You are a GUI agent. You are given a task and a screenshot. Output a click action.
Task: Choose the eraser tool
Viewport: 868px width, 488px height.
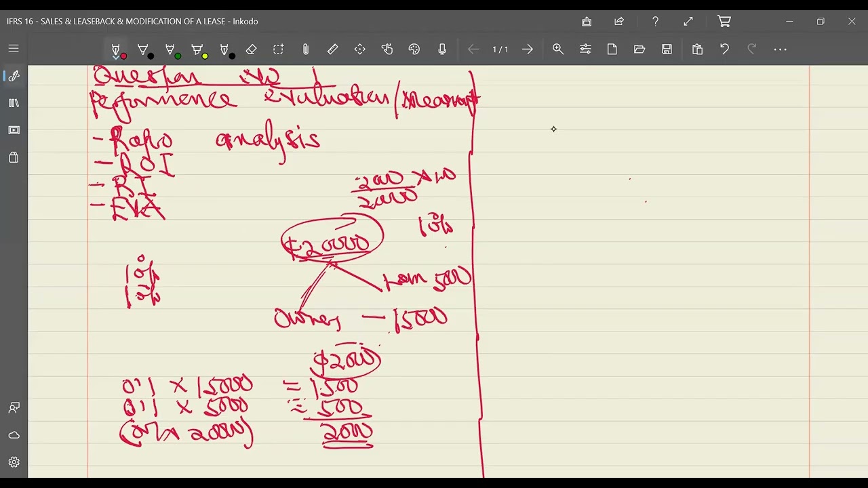click(252, 49)
